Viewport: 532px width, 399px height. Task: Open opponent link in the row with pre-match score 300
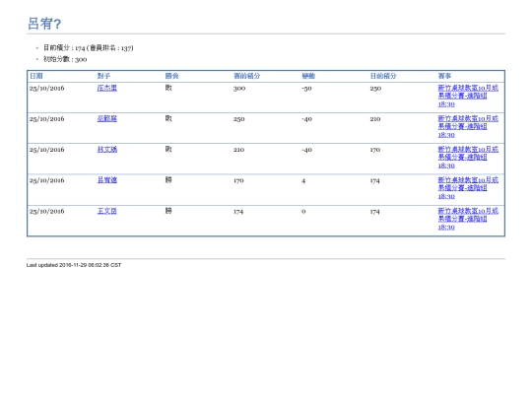click(x=106, y=88)
